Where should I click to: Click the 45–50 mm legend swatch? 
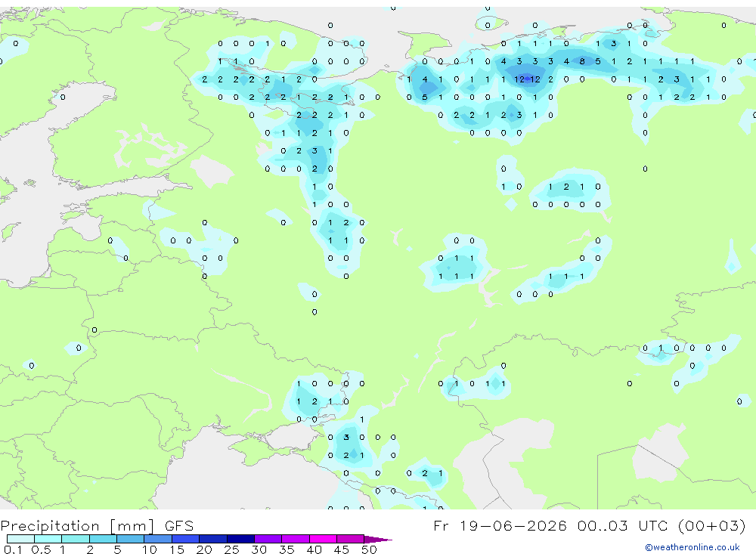pyautogui.click(x=351, y=539)
